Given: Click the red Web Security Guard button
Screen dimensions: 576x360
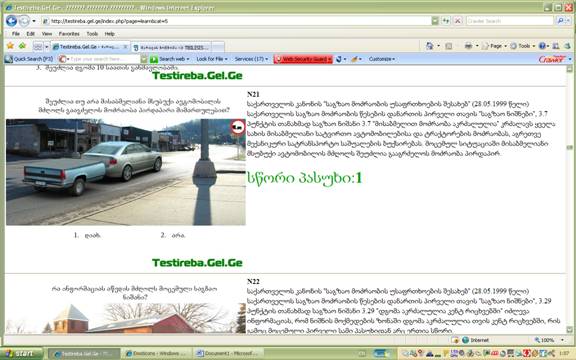Looking at the screenshot, I should click(x=303, y=59).
